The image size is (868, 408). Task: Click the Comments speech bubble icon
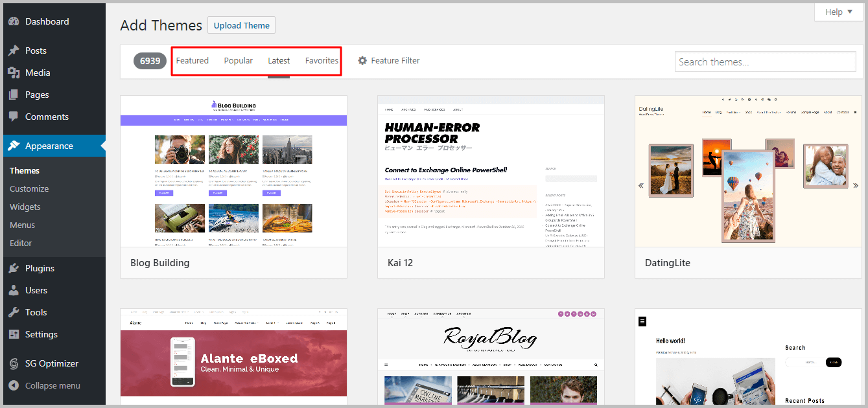(14, 117)
